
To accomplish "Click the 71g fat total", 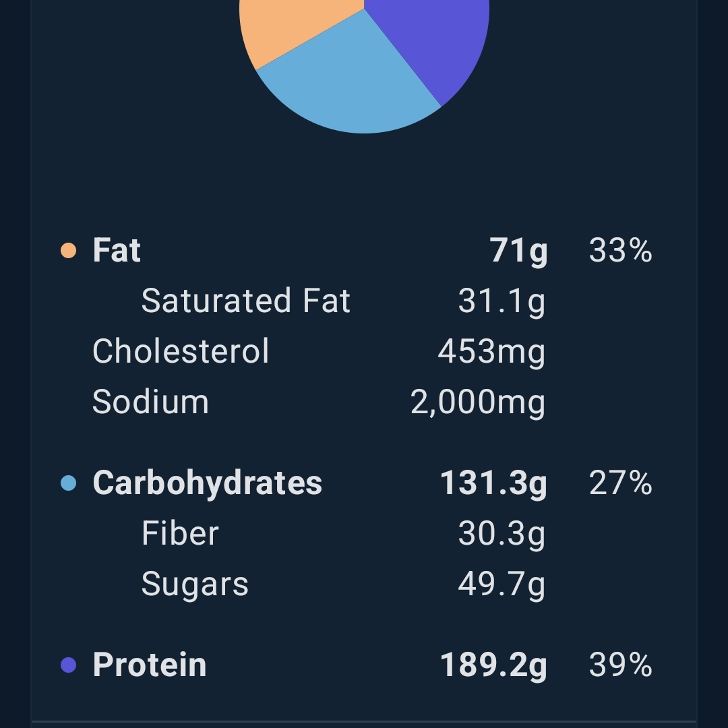I will (x=518, y=251).
